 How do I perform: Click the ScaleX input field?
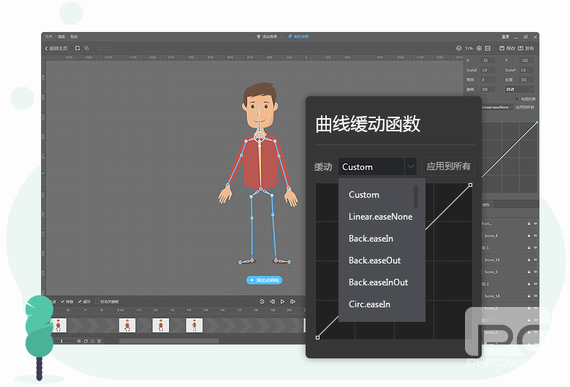(x=488, y=70)
